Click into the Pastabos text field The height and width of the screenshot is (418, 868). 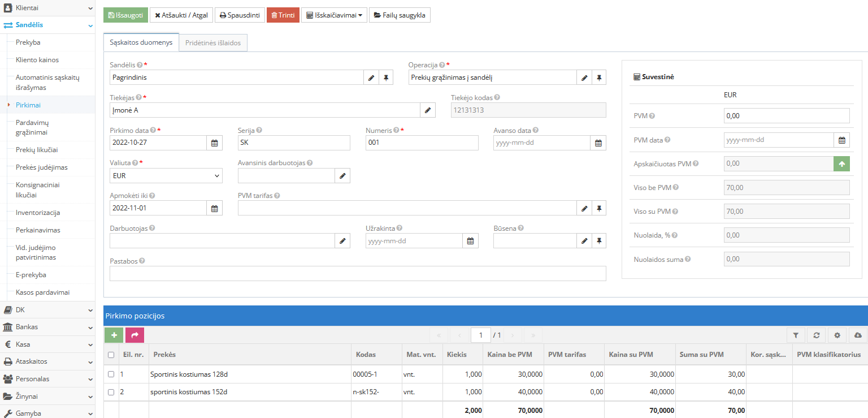pos(357,274)
